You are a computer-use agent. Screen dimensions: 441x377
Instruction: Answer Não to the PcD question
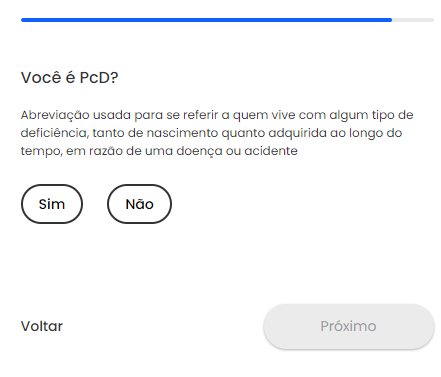pyautogui.click(x=139, y=204)
